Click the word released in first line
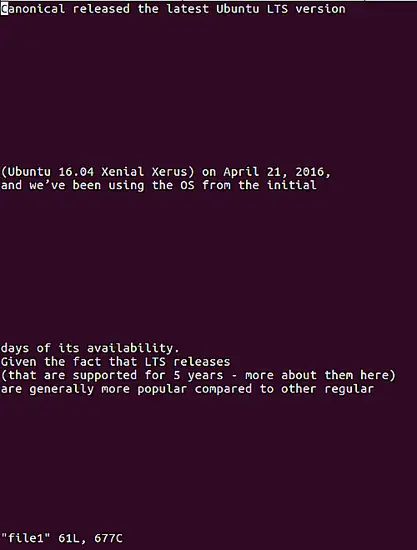Screen dimensions: 417x550 (x=101, y=9)
